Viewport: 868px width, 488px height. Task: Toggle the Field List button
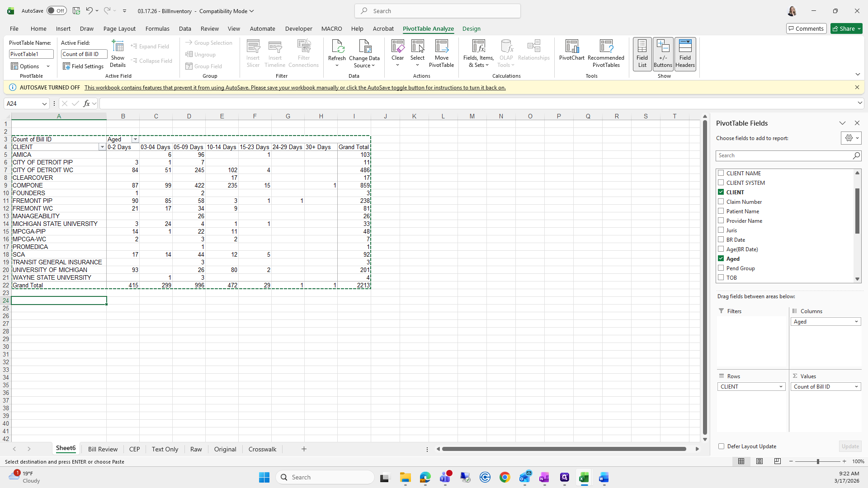642,53
